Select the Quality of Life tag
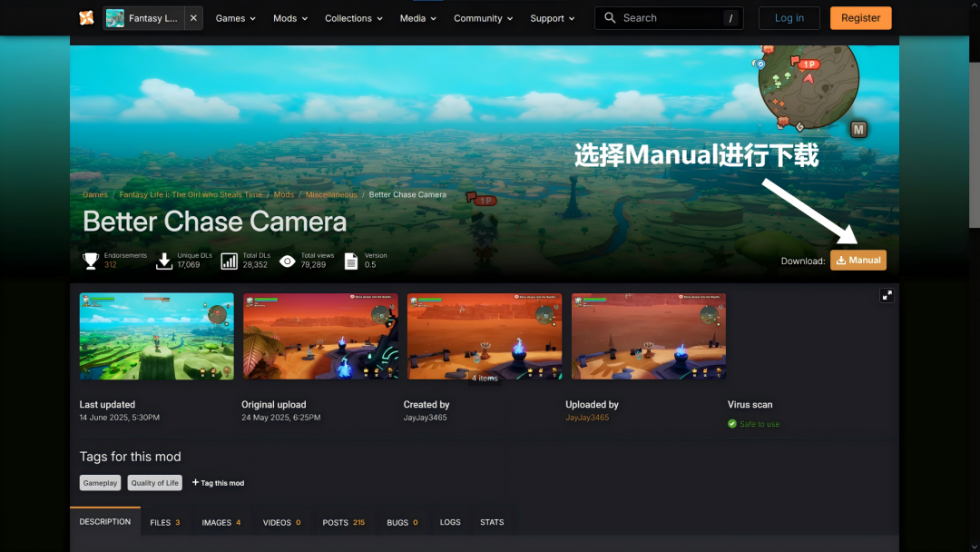980x552 pixels. pos(155,483)
